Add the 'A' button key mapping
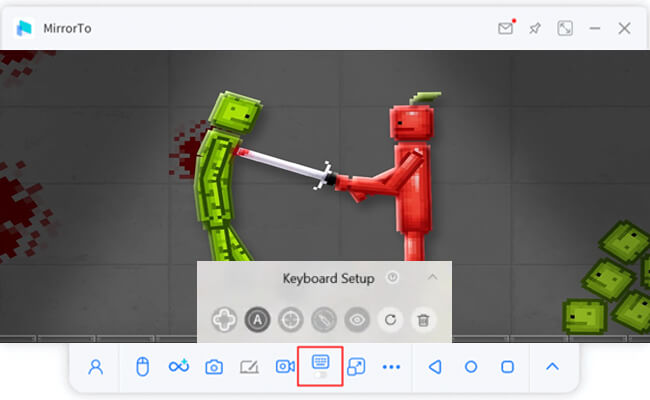650x400 pixels. (257, 320)
